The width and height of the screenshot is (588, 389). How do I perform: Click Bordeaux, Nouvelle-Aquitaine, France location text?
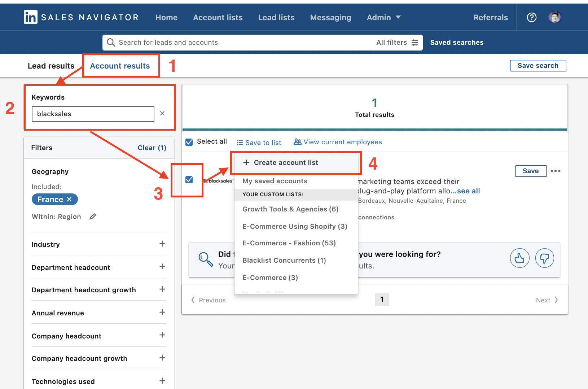pyautogui.click(x=412, y=201)
